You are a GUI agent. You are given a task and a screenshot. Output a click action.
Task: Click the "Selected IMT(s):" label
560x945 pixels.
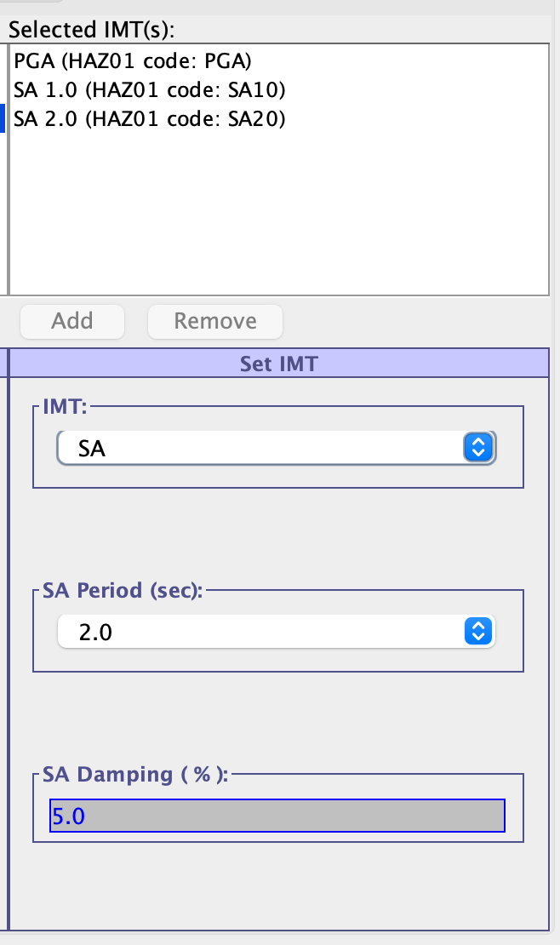[x=91, y=30]
